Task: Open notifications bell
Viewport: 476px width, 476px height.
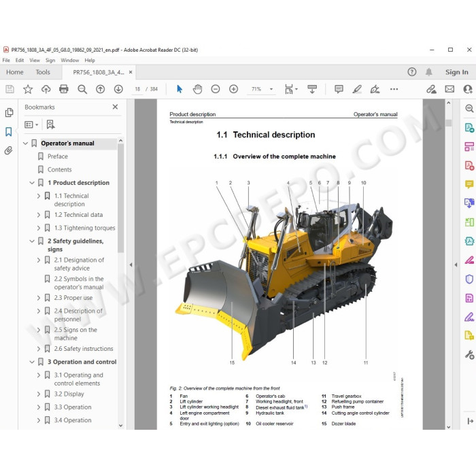Action: coord(428,72)
